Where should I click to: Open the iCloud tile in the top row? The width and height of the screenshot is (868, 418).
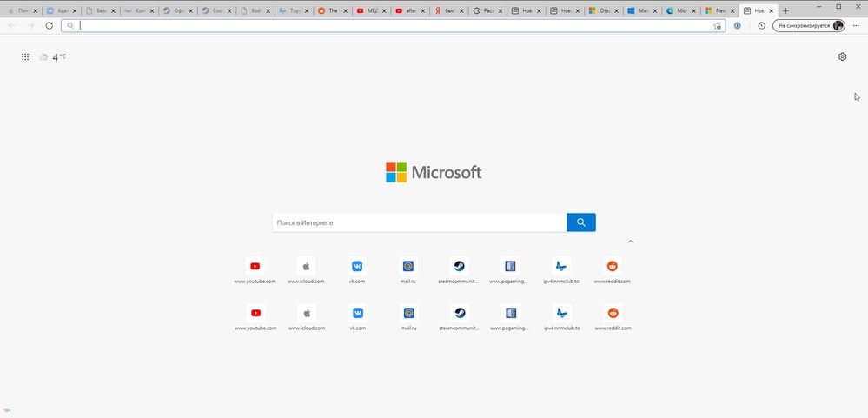306,270
